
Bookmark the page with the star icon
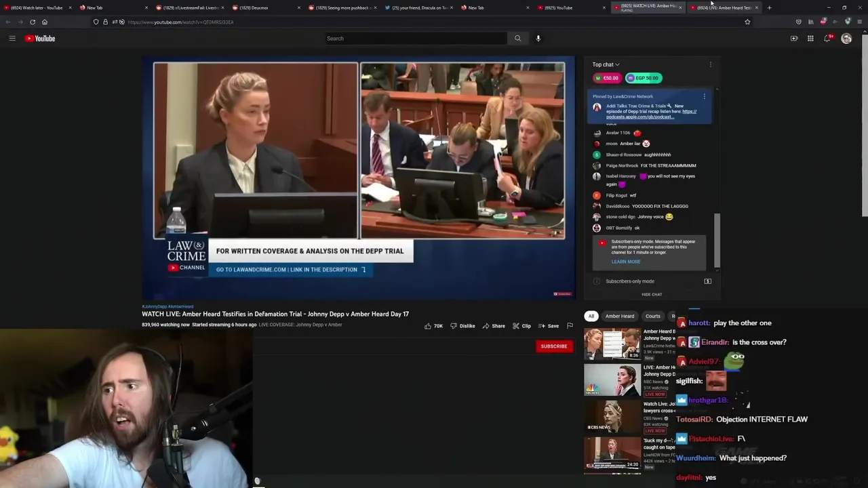click(747, 22)
